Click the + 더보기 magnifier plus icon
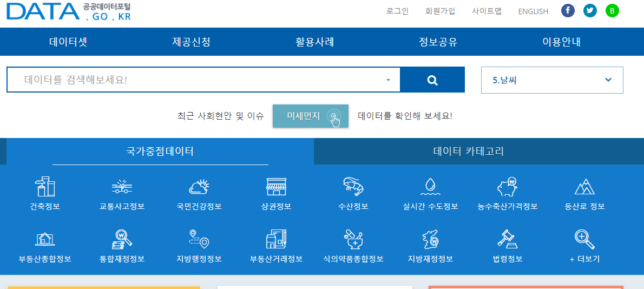Screen dimensions: 644x289 pos(584,239)
